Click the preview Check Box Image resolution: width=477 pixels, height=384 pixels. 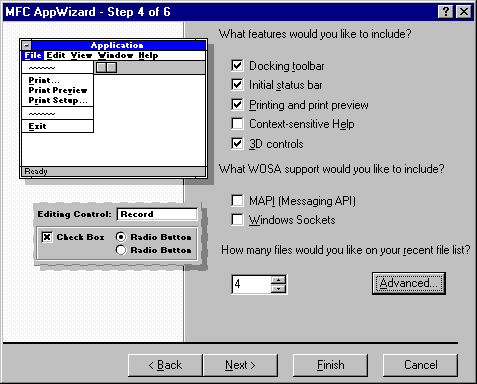(x=47, y=237)
